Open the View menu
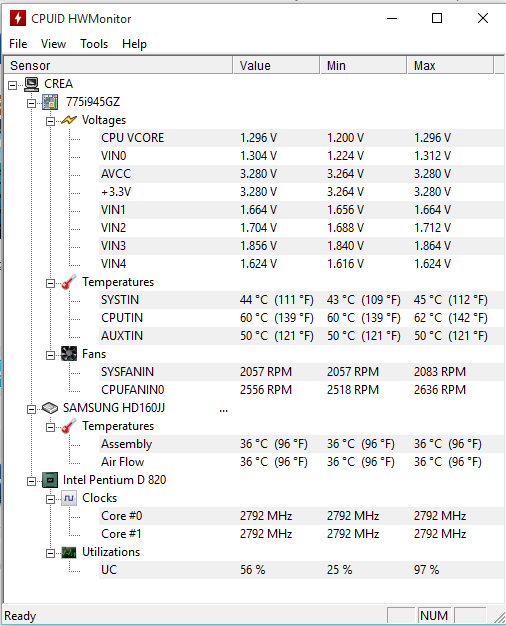The width and height of the screenshot is (506, 626). [53, 44]
